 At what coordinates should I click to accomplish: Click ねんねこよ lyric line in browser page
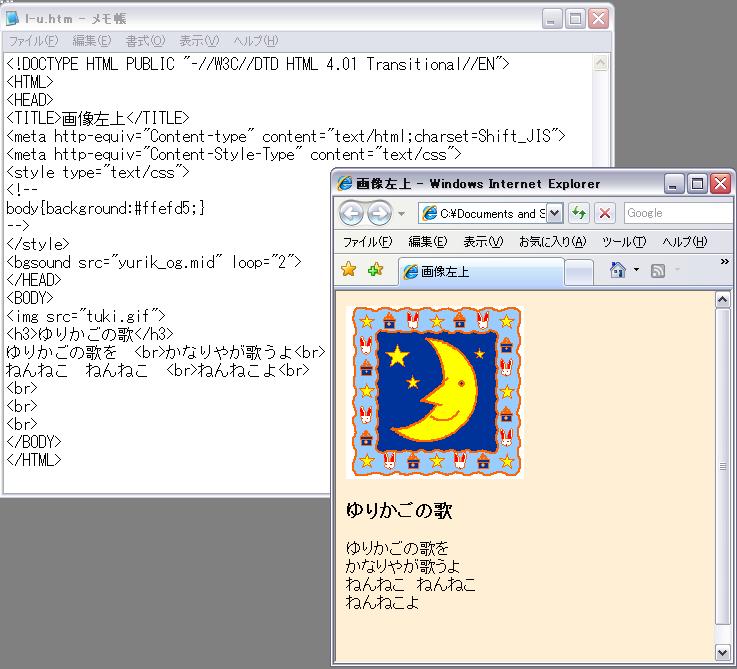click(x=382, y=602)
